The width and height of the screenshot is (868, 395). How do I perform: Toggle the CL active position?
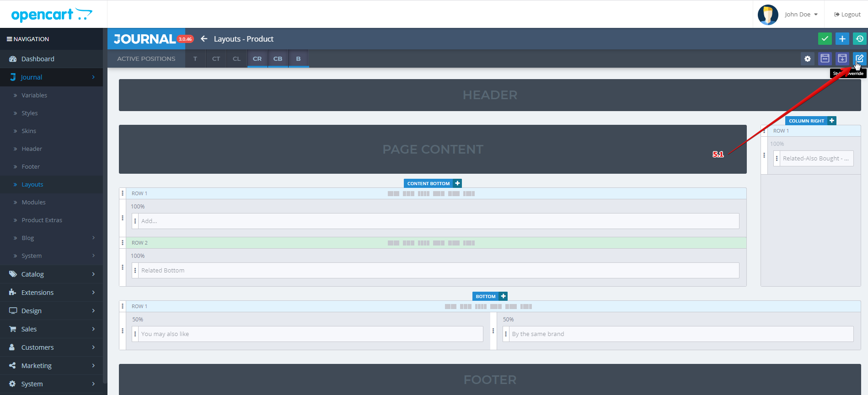tap(236, 59)
